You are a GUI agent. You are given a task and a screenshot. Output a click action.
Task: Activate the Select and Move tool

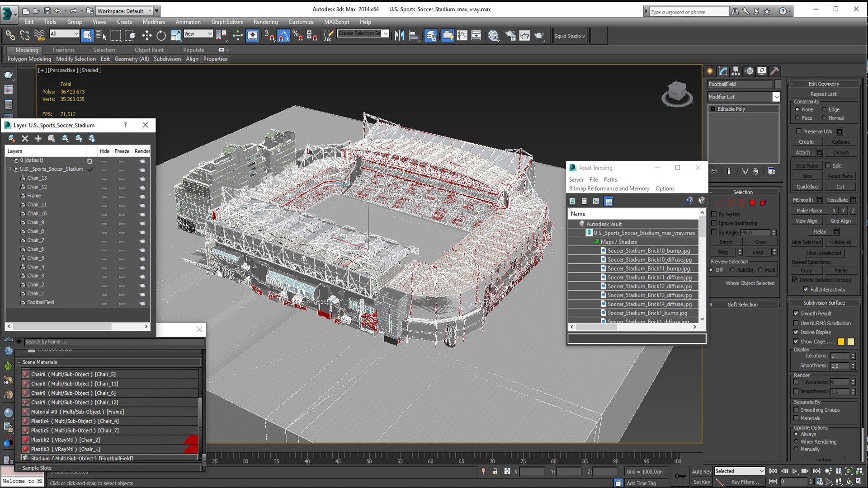point(146,35)
